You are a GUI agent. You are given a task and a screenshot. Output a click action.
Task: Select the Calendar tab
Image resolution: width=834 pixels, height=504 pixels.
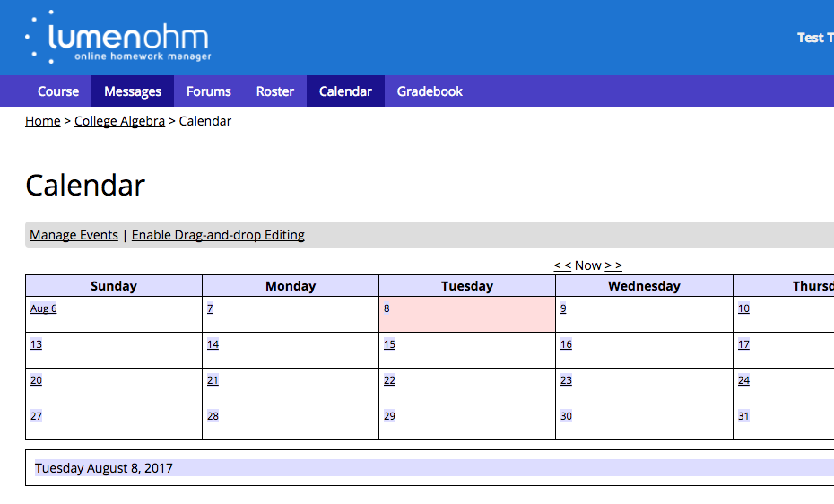pyautogui.click(x=345, y=91)
